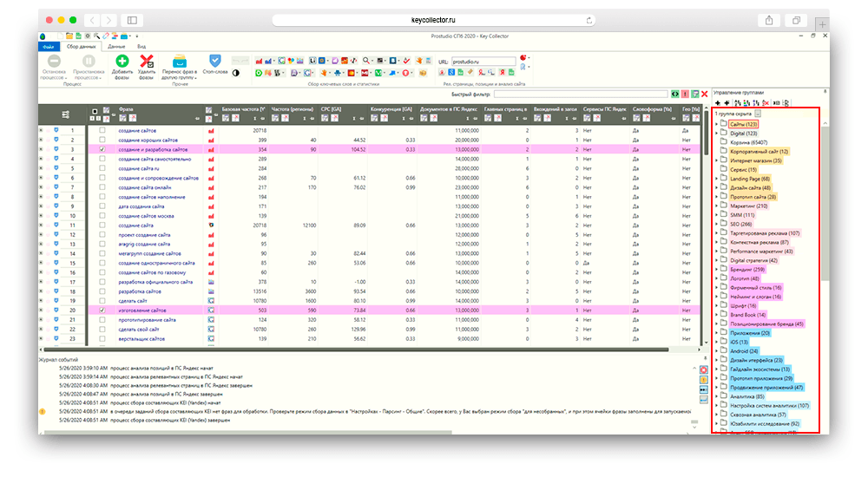Toggle the select-all checkbox in table header
The width and height of the screenshot is (868, 477).
(95, 111)
